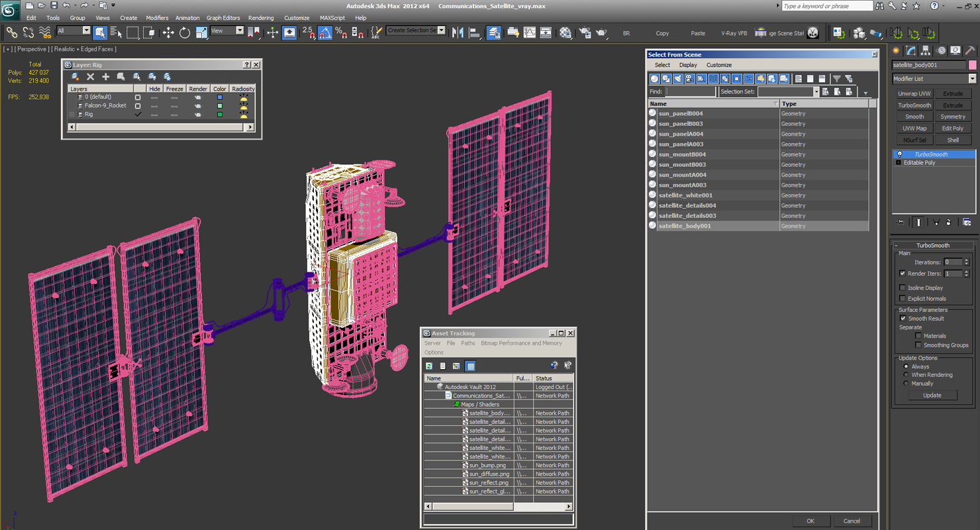Expand the Rig layer tree node

coord(72,115)
